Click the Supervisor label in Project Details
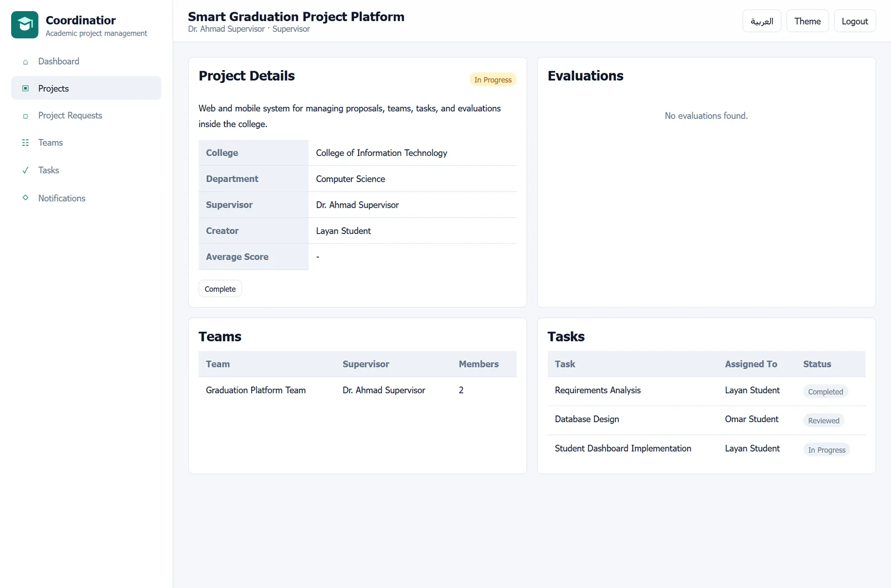The image size is (891, 588). tap(229, 205)
